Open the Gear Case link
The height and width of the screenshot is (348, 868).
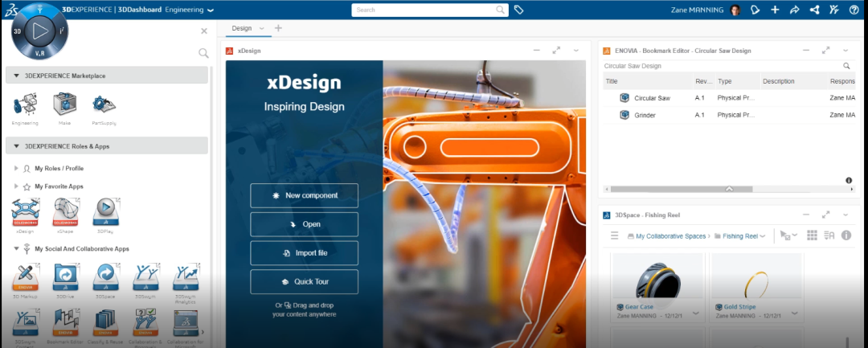[x=639, y=307]
